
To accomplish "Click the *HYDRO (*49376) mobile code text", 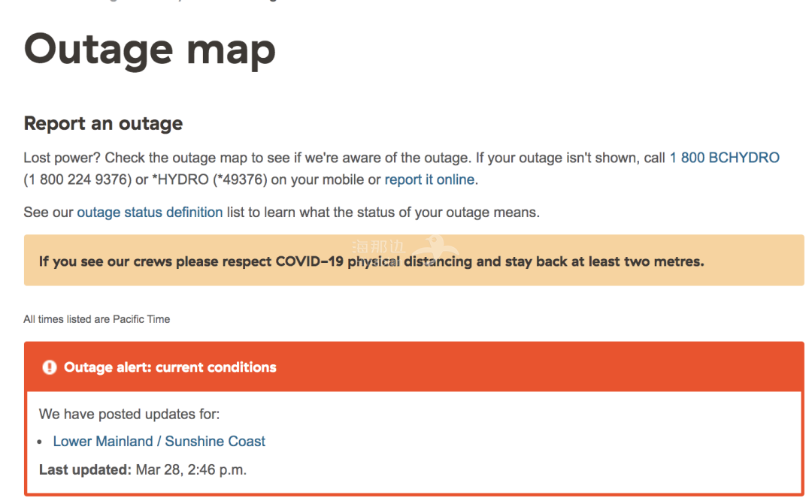I will click(210, 180).
